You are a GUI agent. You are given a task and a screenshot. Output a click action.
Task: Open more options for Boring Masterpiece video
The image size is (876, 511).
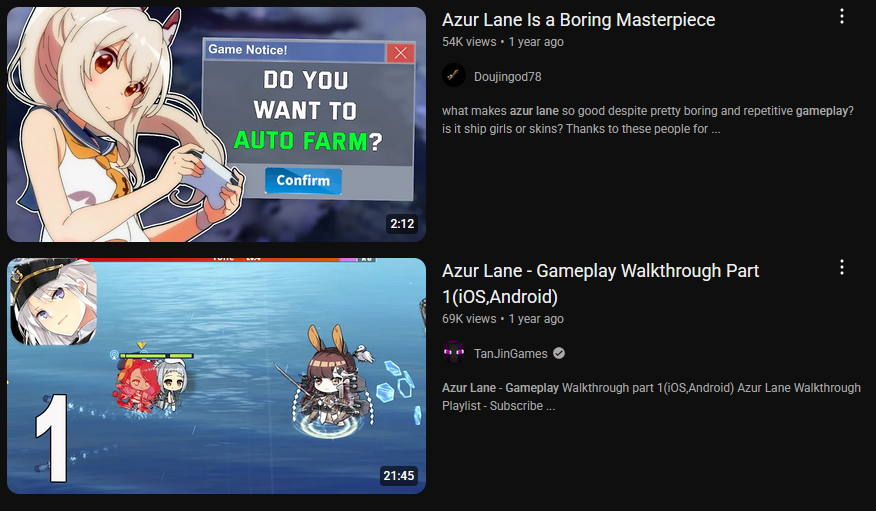841,17
